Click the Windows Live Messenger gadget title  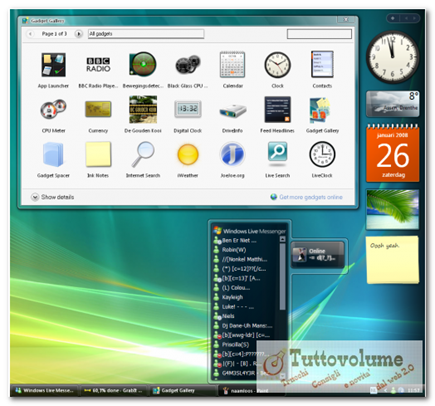(x=254, y=231)
